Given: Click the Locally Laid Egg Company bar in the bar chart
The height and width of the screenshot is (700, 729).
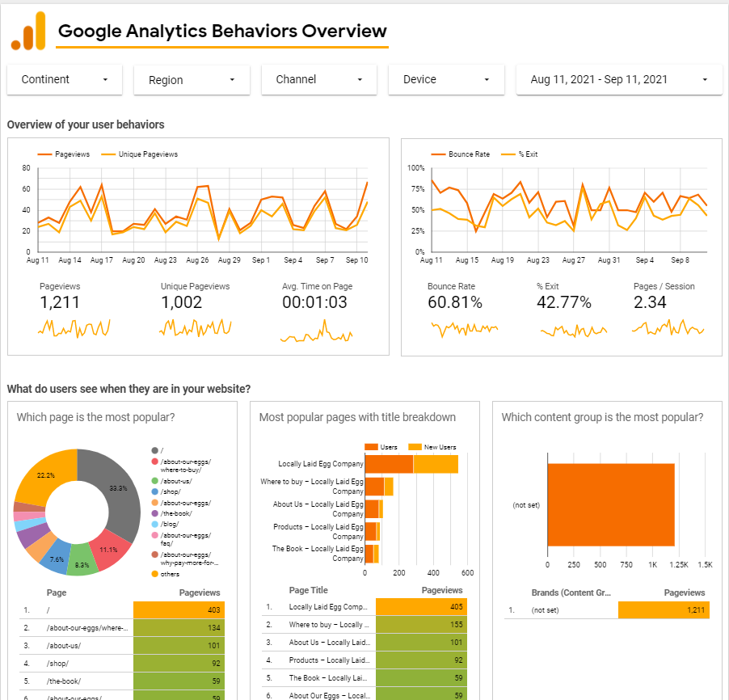Looking at the screenshot, I should click(x=411, y=464).
